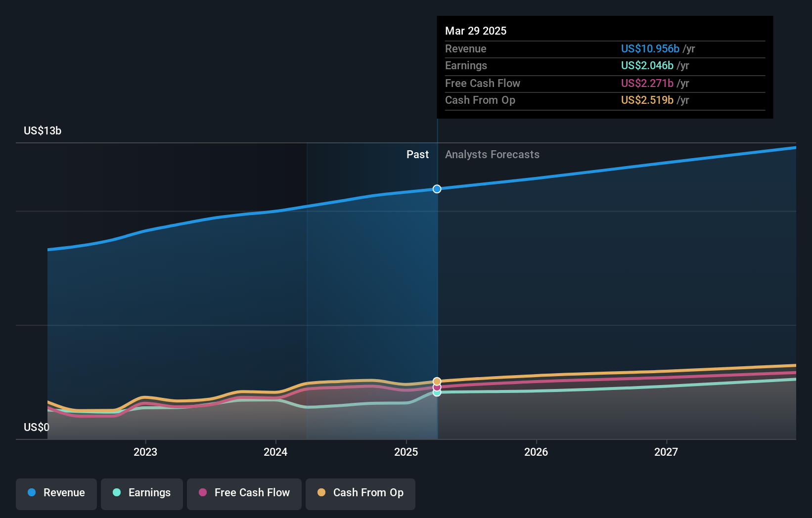812x518 pixels.
Task: Click the Cash From Op orange data point marker
Action: 437,382
